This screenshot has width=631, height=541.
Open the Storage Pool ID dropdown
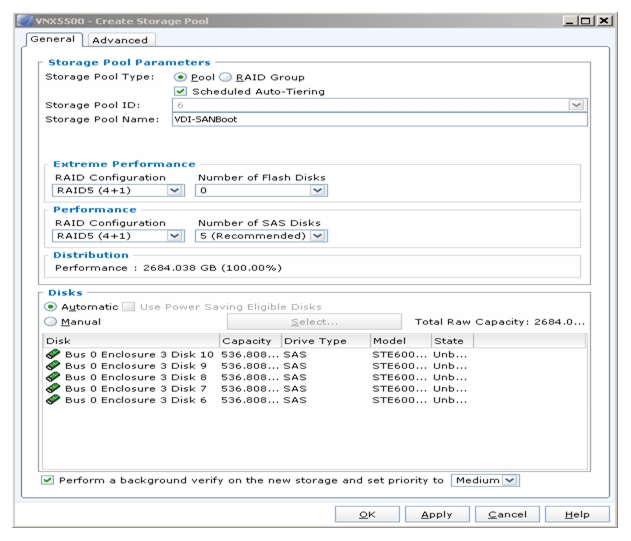point(576,105)
